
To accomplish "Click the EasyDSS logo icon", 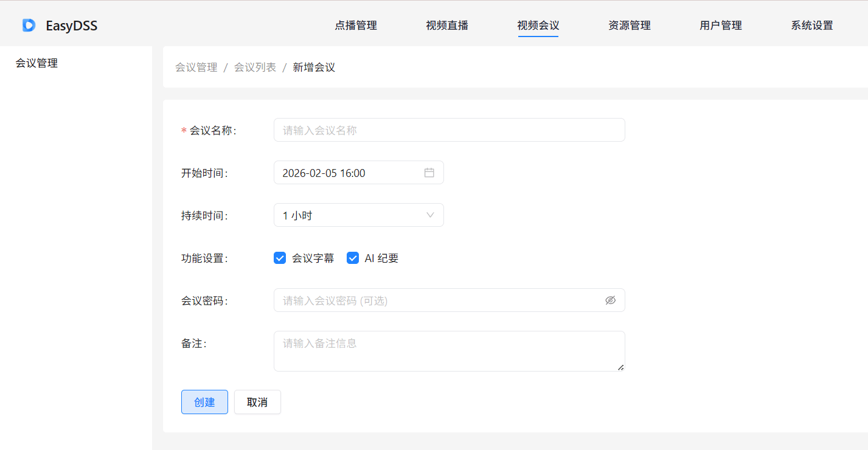I will [28, 25].
